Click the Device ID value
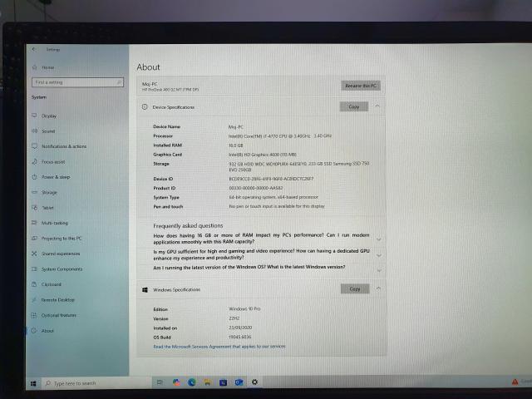Viewport: 532px width, 399px height. pyautogui.click(x=271, y=179)
